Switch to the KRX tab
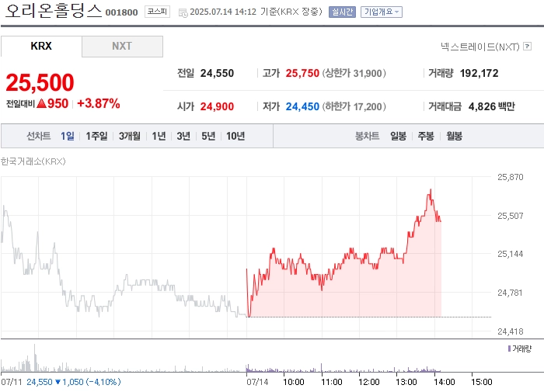Screen dimensions: 544x392 [x=41, y=46]
